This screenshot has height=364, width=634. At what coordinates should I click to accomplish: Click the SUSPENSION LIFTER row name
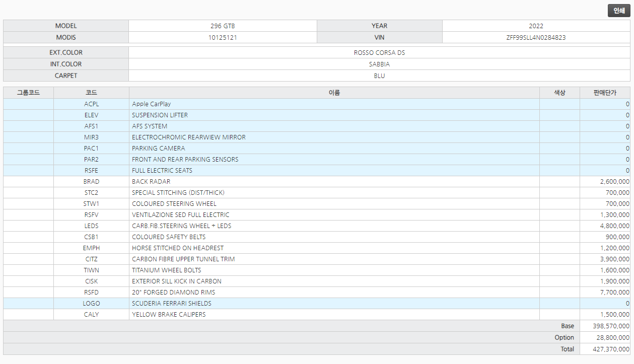tap(160, 115)
